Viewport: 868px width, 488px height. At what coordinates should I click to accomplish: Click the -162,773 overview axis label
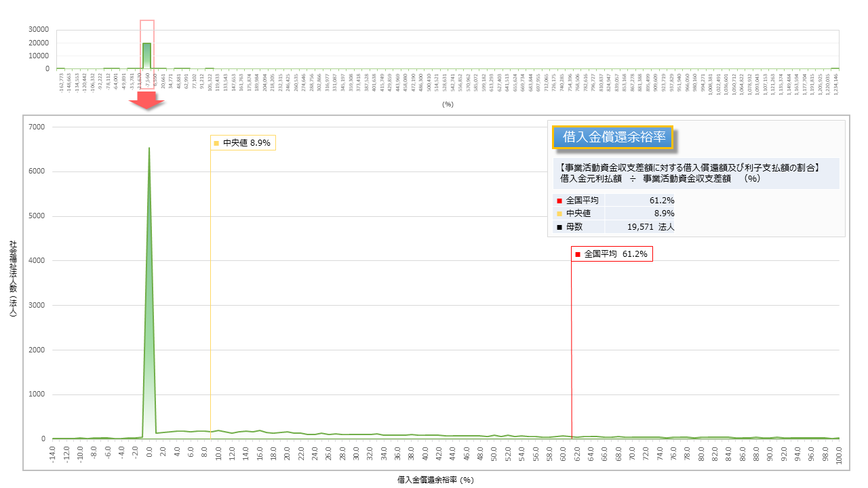[61, 82]
